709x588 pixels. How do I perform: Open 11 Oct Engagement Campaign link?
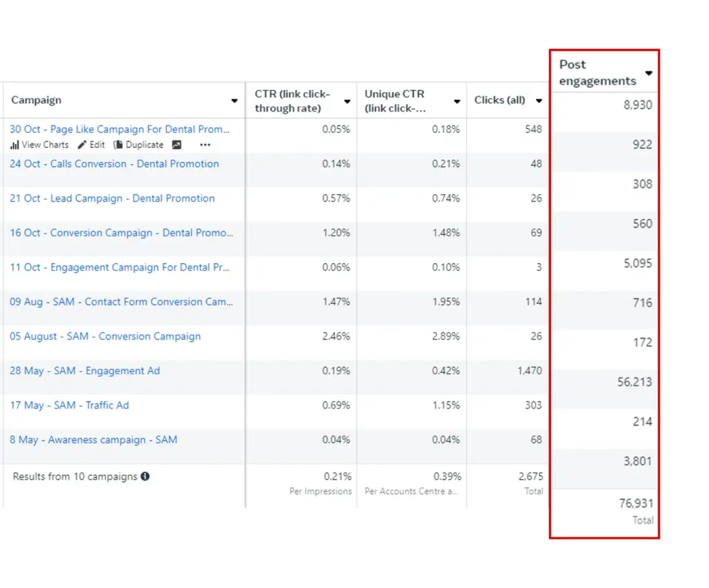[119, 267]
